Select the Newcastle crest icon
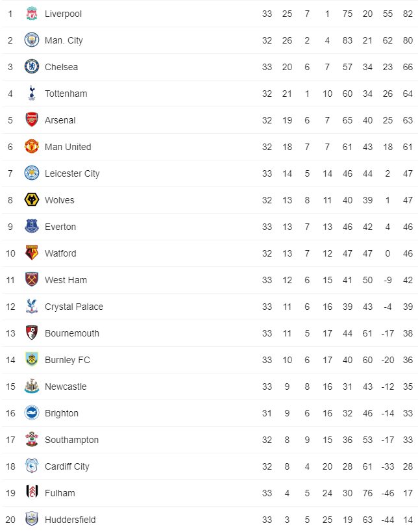 tap(32, 386)
